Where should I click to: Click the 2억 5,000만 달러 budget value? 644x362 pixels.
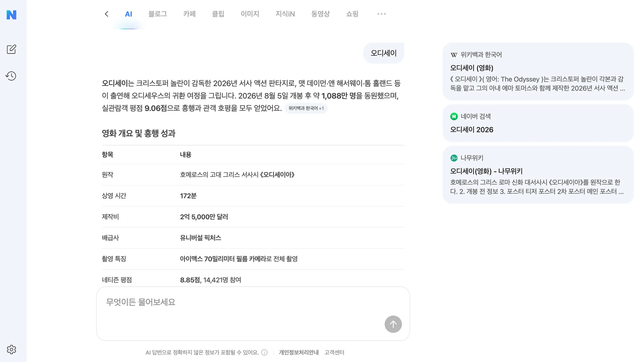tap(204, 217)
